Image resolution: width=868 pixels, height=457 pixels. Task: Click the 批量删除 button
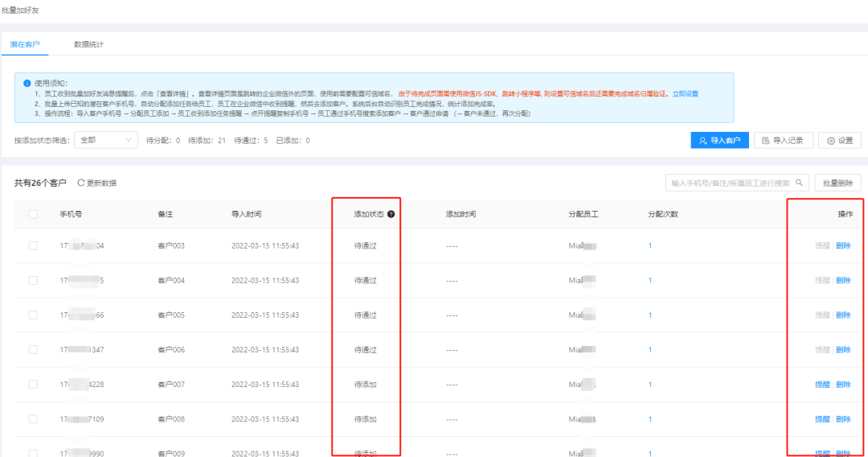837,183
